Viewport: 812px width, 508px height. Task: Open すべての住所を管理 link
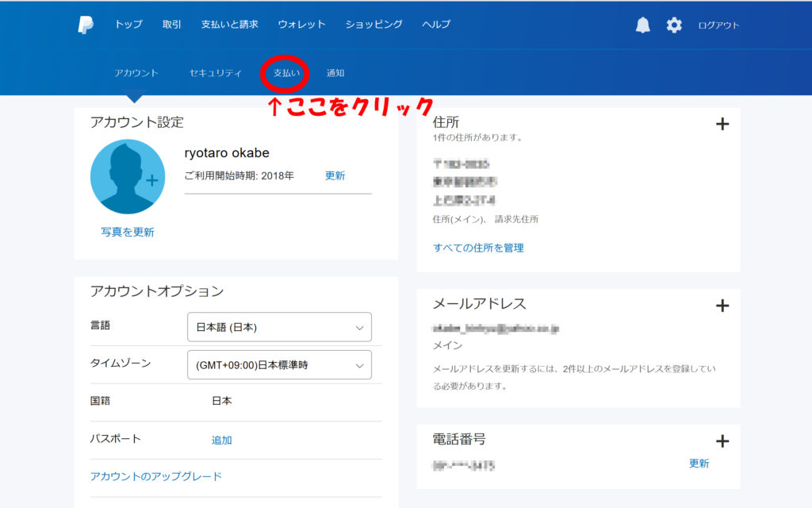pyautogui.click(x=478, y=248)
